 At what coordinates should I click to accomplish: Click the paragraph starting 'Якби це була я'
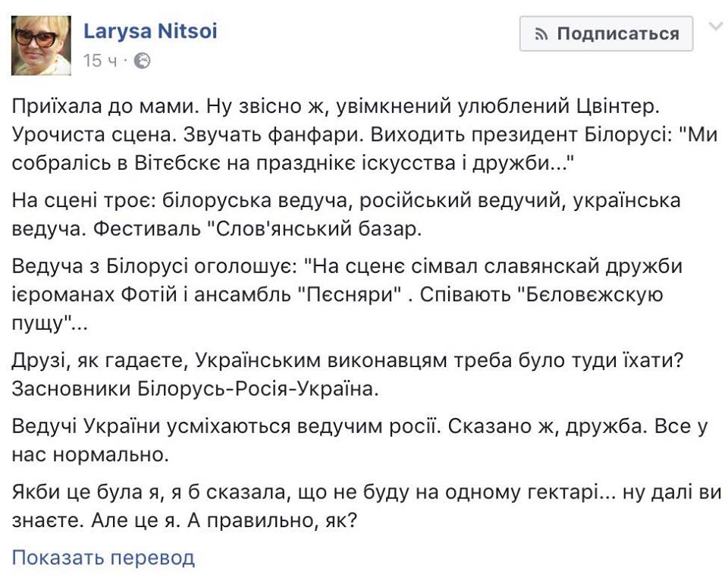point(367,506)
